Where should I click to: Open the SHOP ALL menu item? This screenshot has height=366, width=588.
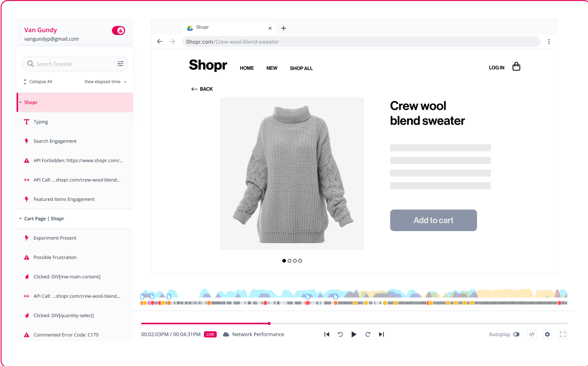[301, 68]
